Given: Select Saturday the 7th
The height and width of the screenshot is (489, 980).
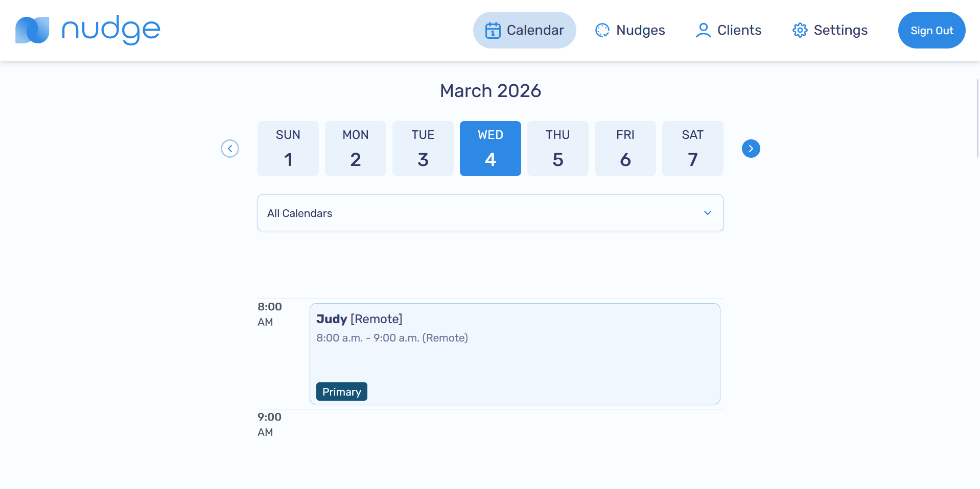Looking at the screenshot, I should point(692,149).
